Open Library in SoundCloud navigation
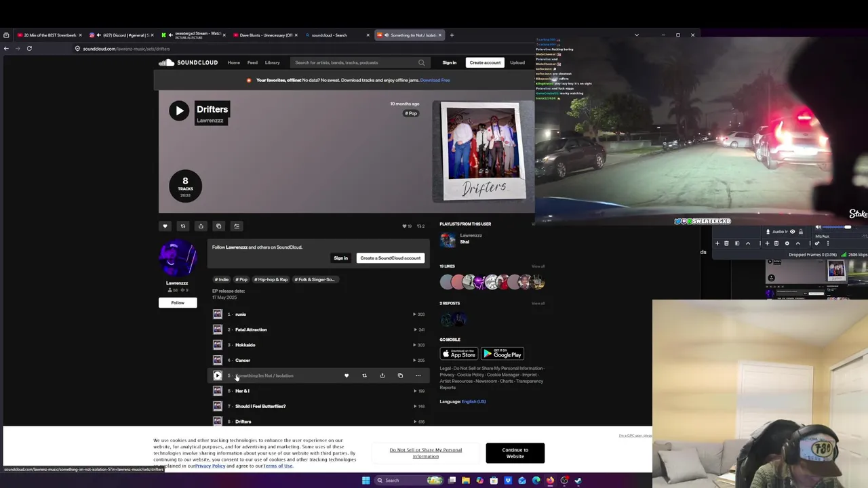Screen dimensions: 868x488 (272, 62)
